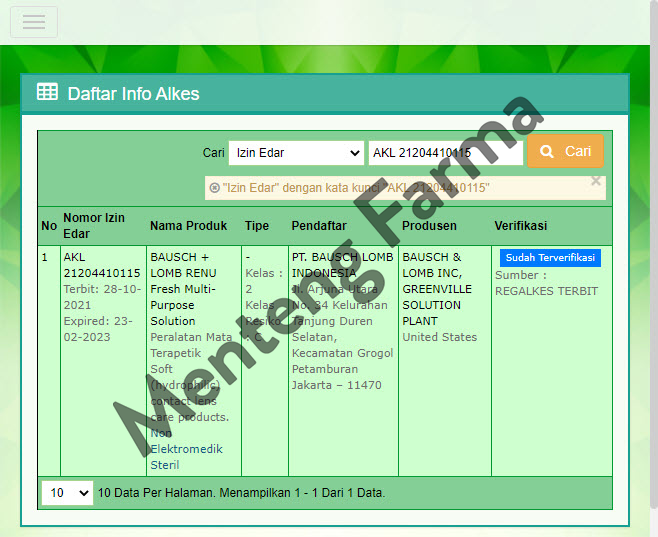The image size is (658, 537).
Task: Open the 10 rows per page dropdown
Action: tap(67, 493)
